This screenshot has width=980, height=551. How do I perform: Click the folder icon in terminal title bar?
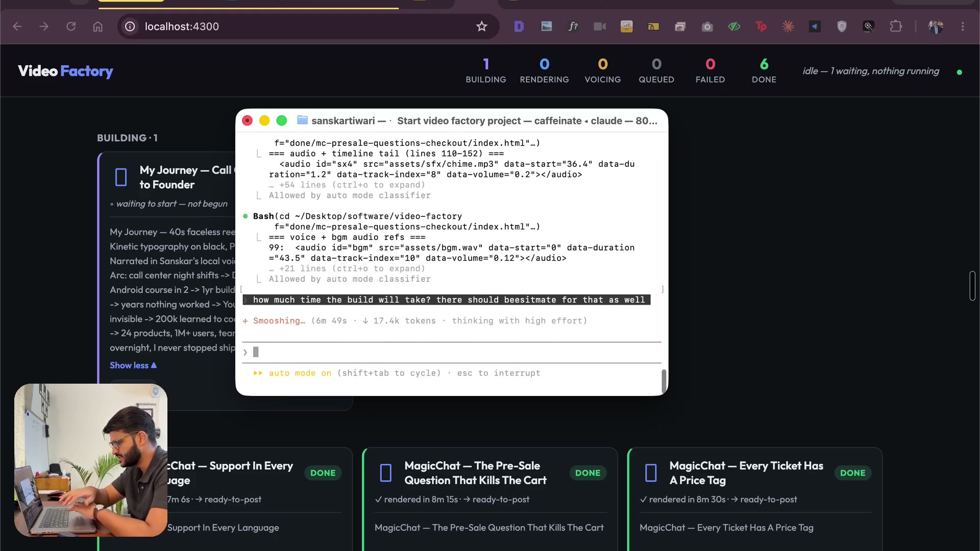[x=302, y=120]
